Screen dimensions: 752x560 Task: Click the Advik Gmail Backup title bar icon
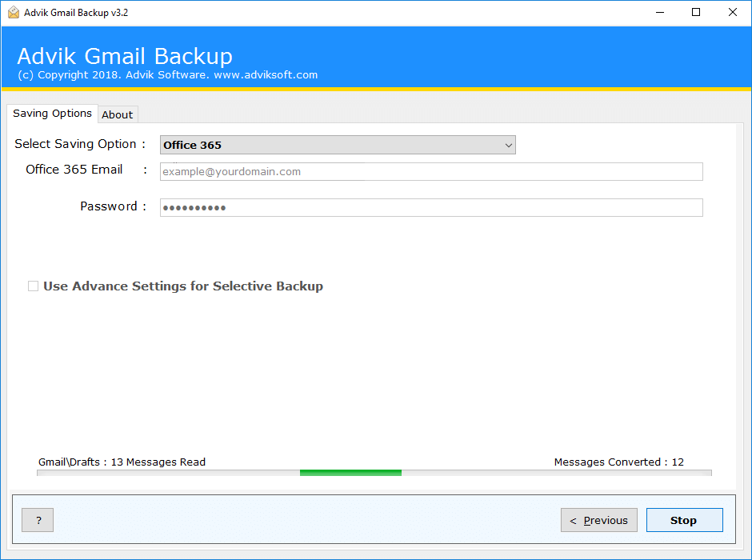(14, 13)
